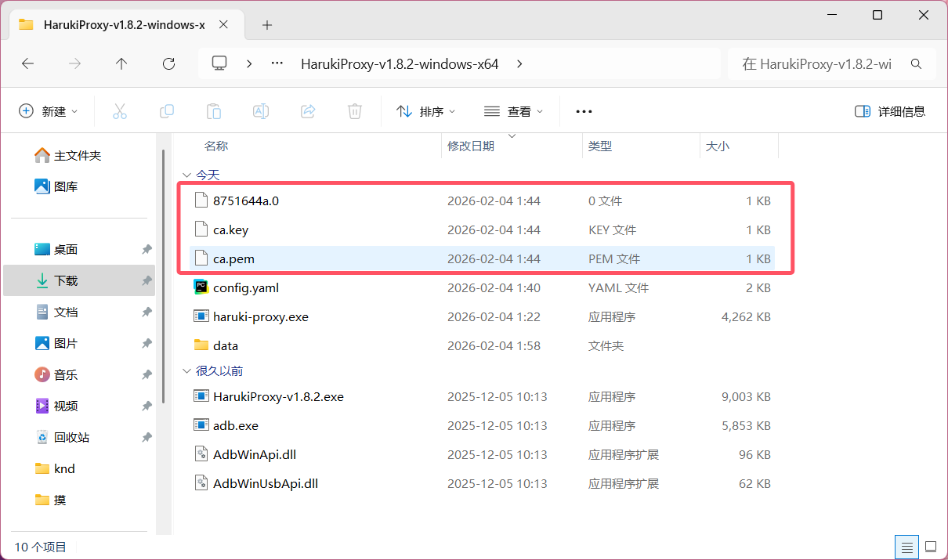Viewport: 948px width, 560px height.
Task: Select 下载 in the navigation sidebar
Action: [x=66, y=280]
